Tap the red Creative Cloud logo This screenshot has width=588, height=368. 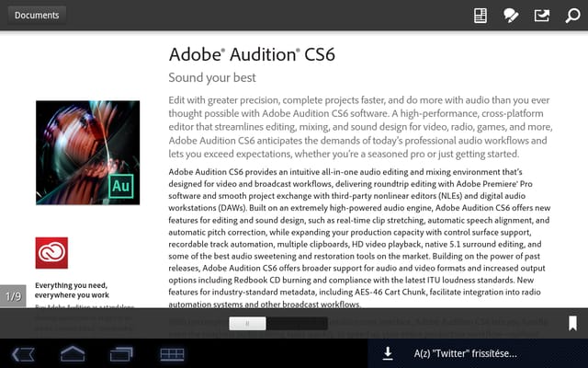pyautogui.click(x=51, y=253)
